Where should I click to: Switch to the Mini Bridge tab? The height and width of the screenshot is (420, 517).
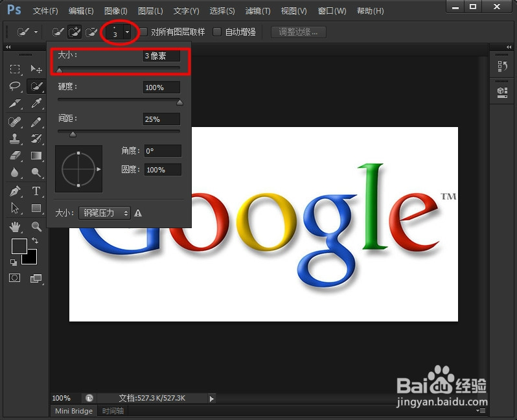point(74,411)
